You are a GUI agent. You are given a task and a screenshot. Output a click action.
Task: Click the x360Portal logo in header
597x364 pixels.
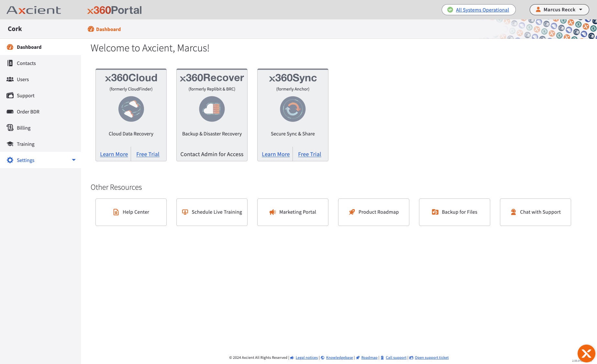click(x=115, y=10)
